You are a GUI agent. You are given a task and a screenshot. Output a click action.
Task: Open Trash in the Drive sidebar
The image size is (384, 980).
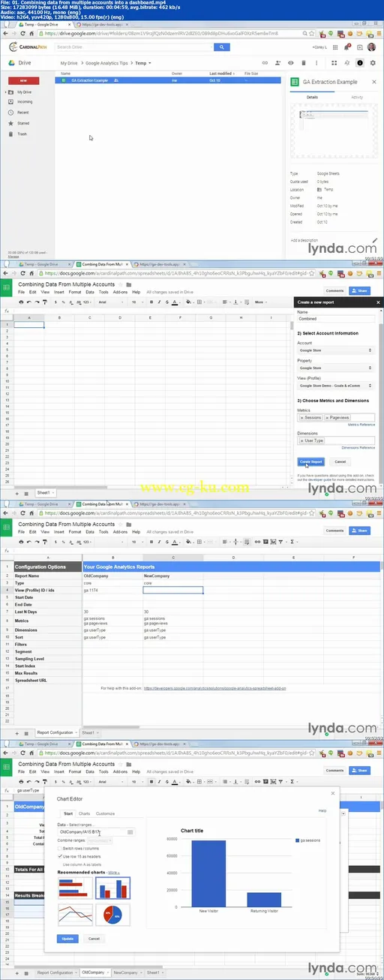[22, 134]
